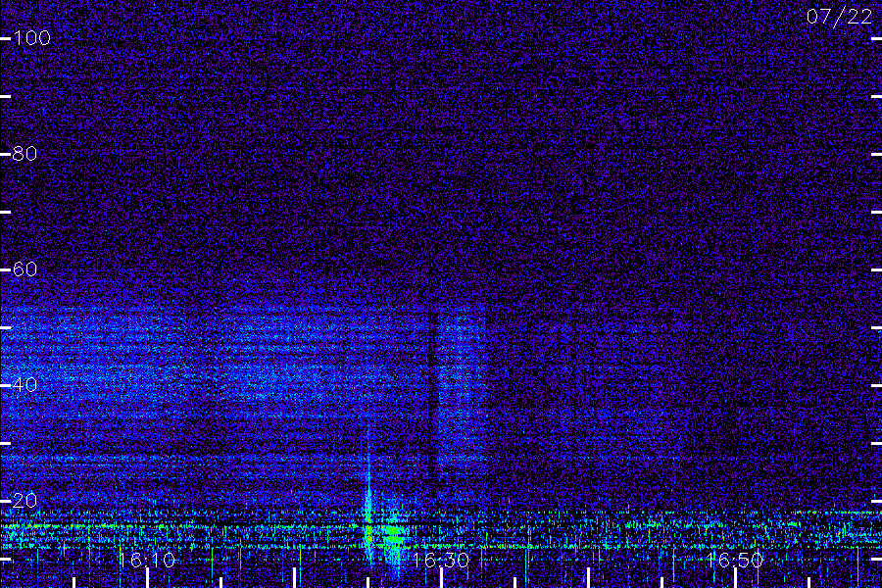Click the 07/22 date label
This screenshot has width=882, height=588.
tap(839, 17)
